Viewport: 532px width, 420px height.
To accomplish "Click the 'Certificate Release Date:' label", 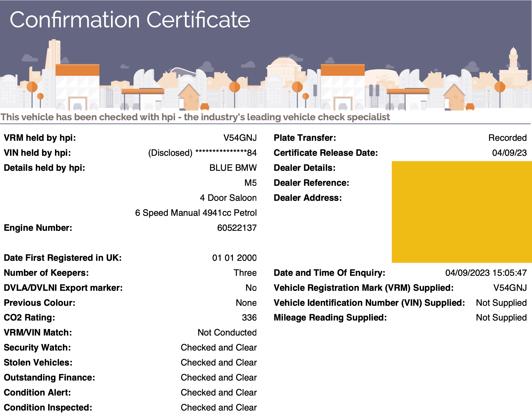I will [x=326, y=153].
